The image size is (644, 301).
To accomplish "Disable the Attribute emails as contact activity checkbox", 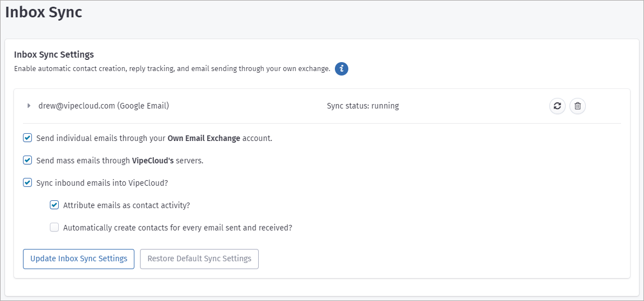I will [54, 205].
